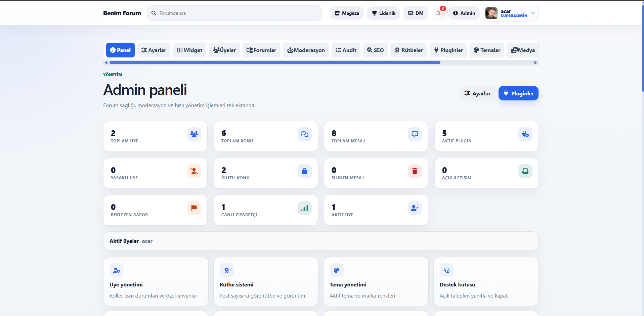Viewport: 644px width, 316px height.
Task: Open the notifications bell icon
Action: (438, 13)
